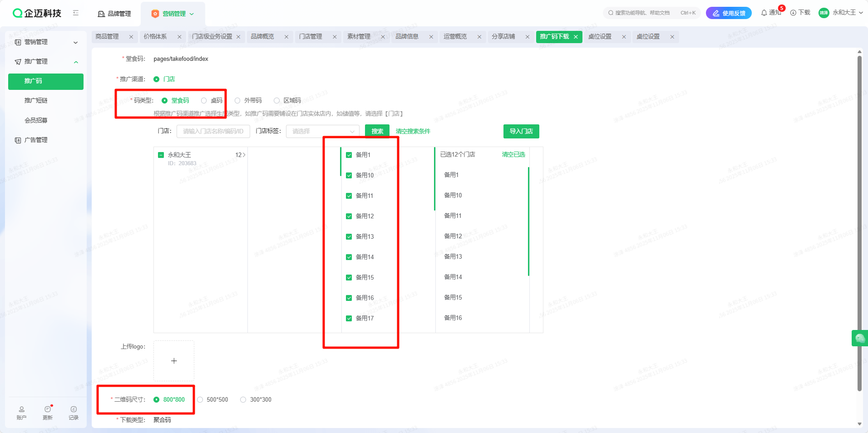Collapse the 推广管理 sidebar section

coord(76,62)
